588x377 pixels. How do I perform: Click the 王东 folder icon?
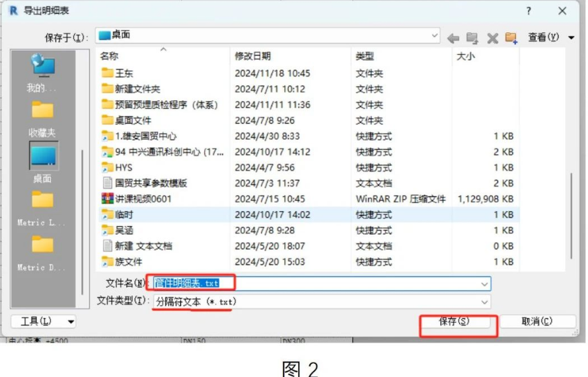coord(108,73)
